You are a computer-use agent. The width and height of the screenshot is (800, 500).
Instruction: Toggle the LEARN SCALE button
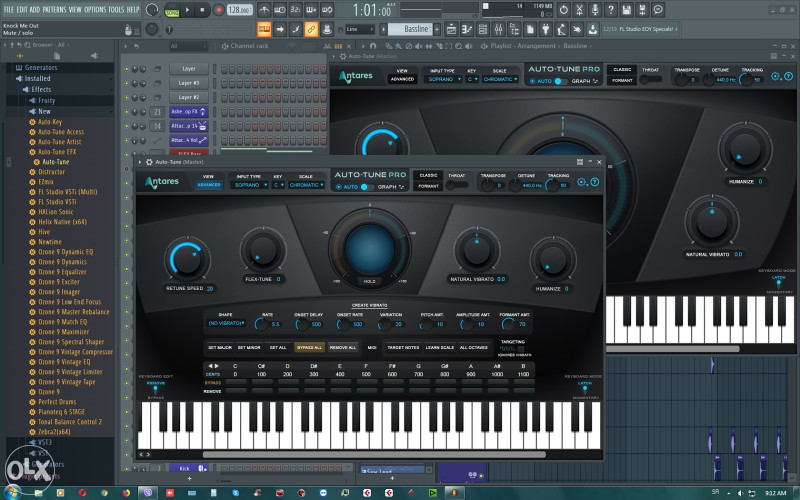(440, 347)
